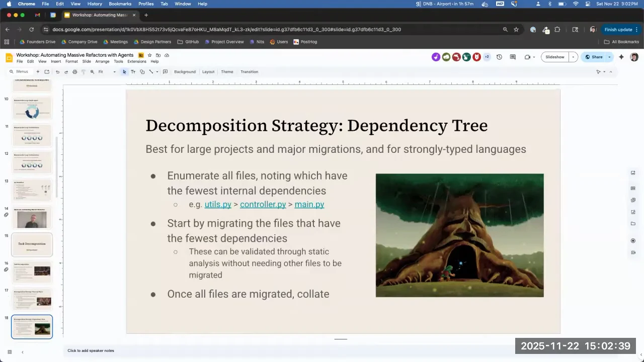Image resolution: width=644 pixels, height=362 pixels.
Task: Click the Background button
Action: pyautogui.click(x=185, y=72)
